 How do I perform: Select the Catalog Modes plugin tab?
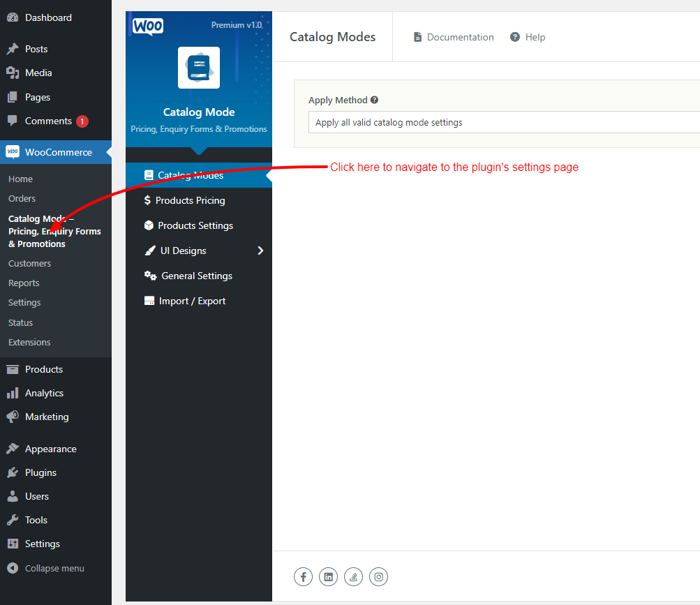pyautogui.click(x=199, y=175)
